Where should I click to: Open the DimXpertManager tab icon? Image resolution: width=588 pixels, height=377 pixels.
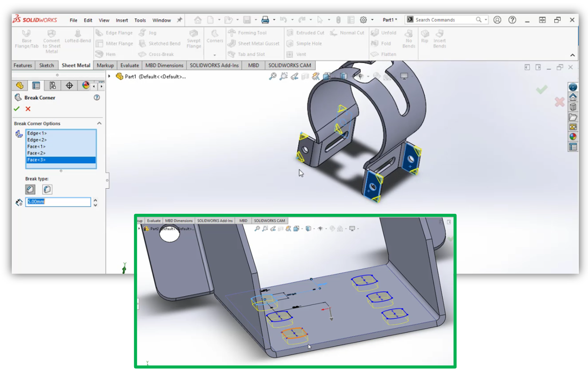point(70,85)
